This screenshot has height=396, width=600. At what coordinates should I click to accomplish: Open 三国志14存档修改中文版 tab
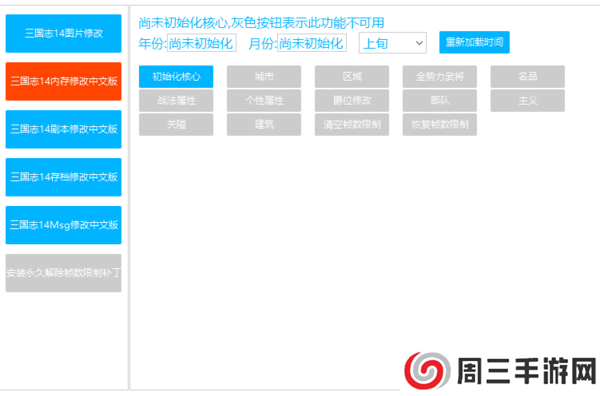pos(64,177)
